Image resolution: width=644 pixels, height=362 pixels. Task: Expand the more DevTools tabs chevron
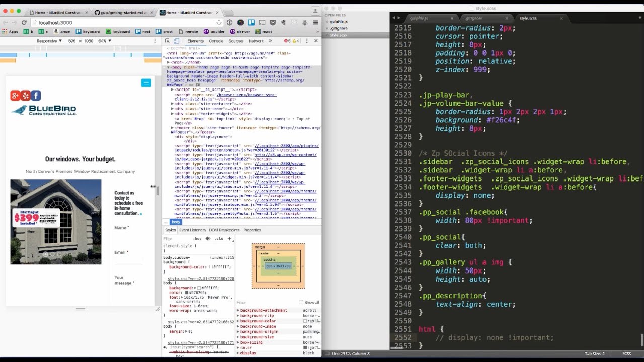[x=270, y=41]
